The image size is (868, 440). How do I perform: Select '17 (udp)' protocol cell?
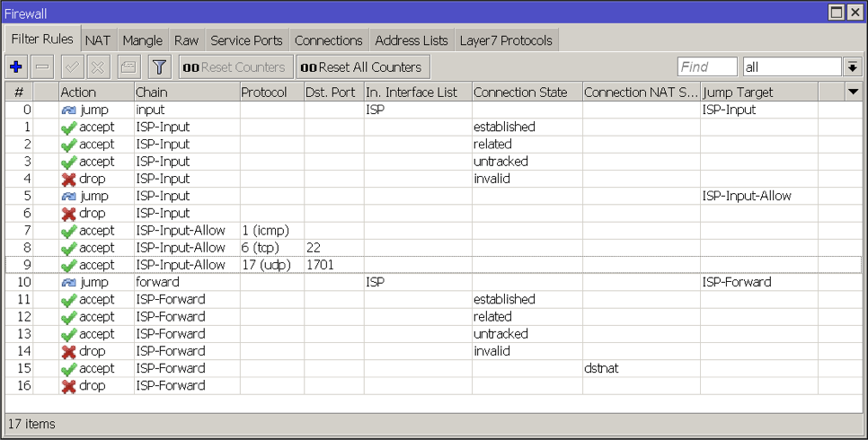(266, 265)
